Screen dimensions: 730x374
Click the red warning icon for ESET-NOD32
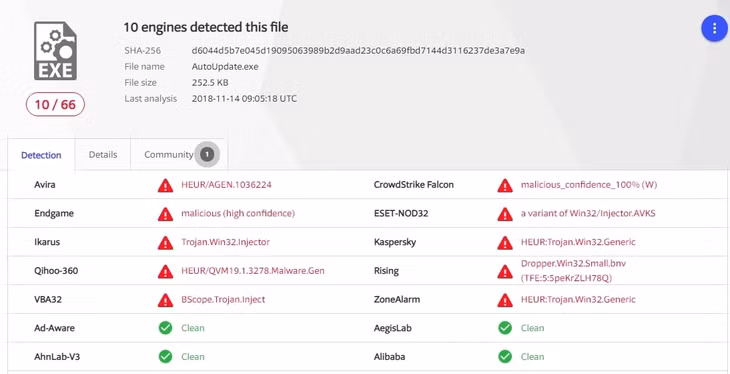tap(505, 214)
